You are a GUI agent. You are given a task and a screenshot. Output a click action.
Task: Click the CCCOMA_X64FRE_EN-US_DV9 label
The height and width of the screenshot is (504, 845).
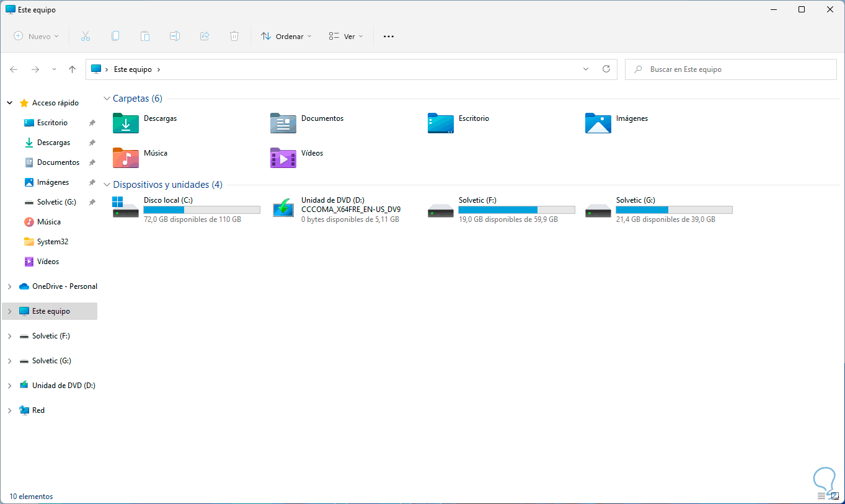351,210
